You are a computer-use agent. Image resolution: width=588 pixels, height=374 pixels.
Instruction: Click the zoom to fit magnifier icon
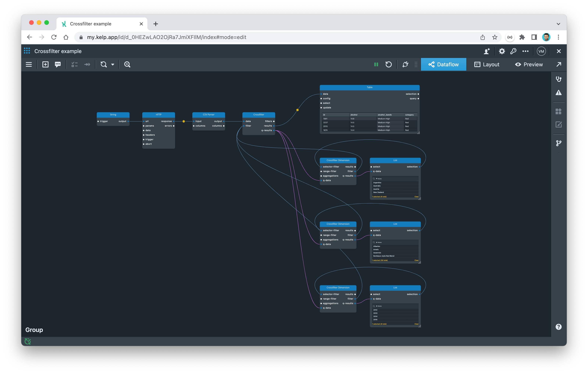point(127,64)
